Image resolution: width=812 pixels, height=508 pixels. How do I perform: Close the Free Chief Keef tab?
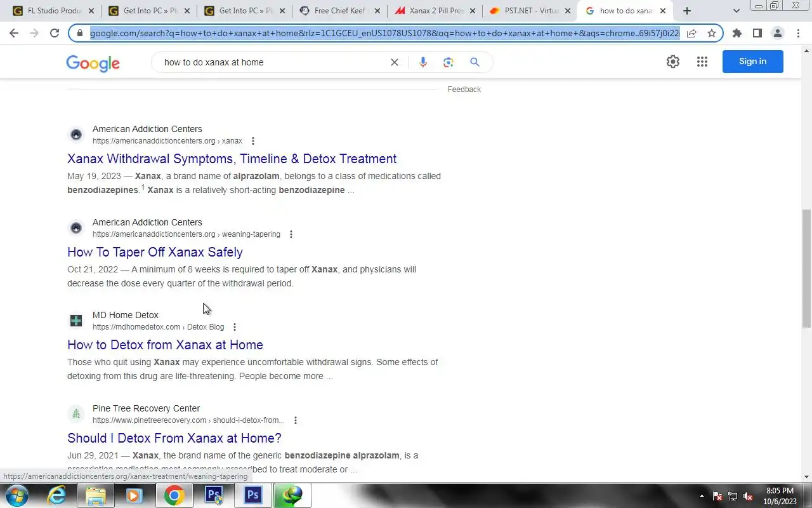377,11
